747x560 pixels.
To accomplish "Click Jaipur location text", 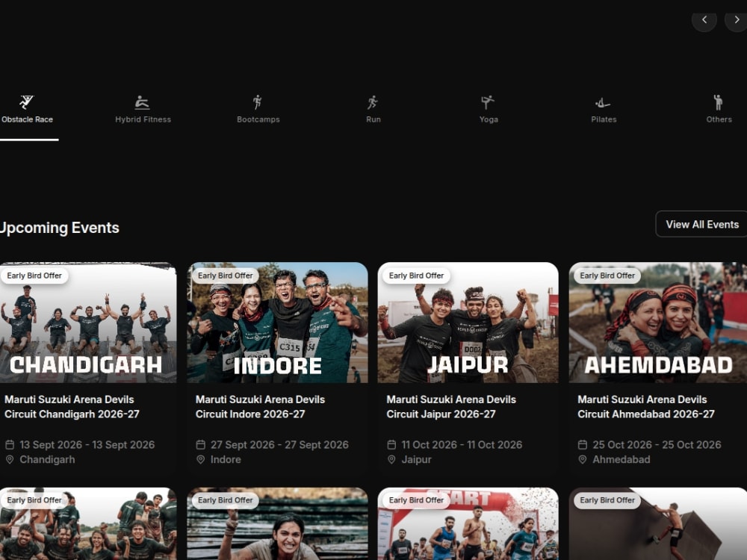I will 416,459.
